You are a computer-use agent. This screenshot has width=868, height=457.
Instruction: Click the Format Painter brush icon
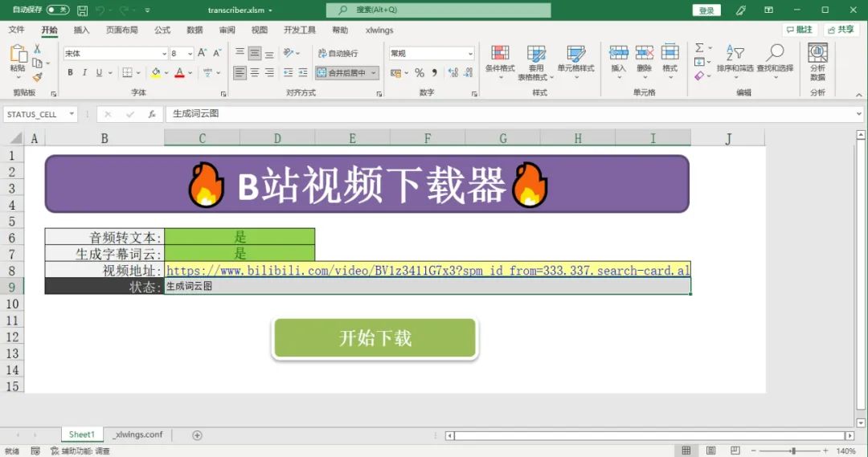[x=37, y=78]
